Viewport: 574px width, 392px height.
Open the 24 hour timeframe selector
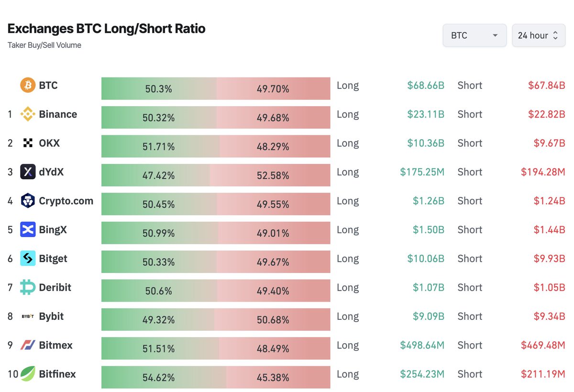click(x=539, y=35)
